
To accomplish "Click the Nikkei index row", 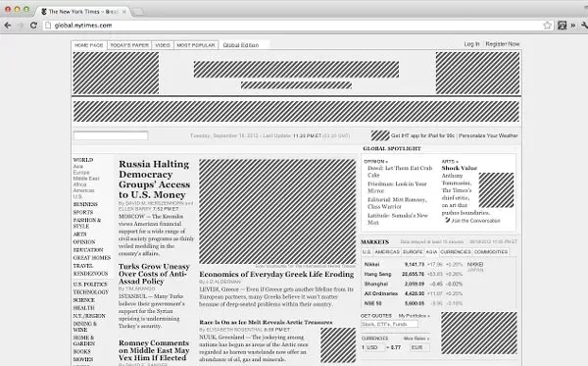I will (414, 264).
